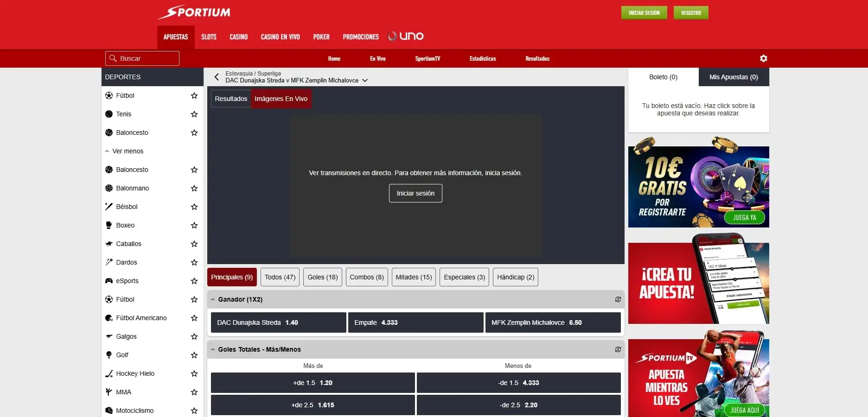Bet on Empate at odds 4.333

[x=415, y=322]
